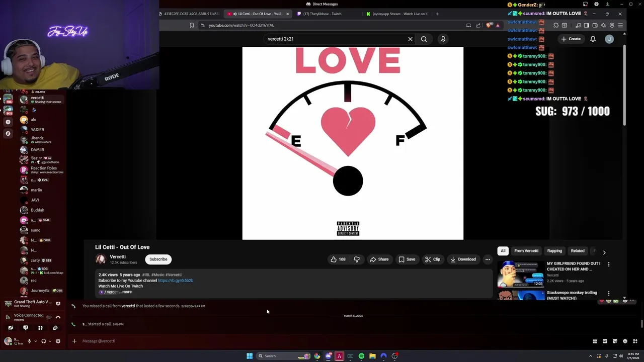Open more actions three-dot menu under video

[488, 259]
